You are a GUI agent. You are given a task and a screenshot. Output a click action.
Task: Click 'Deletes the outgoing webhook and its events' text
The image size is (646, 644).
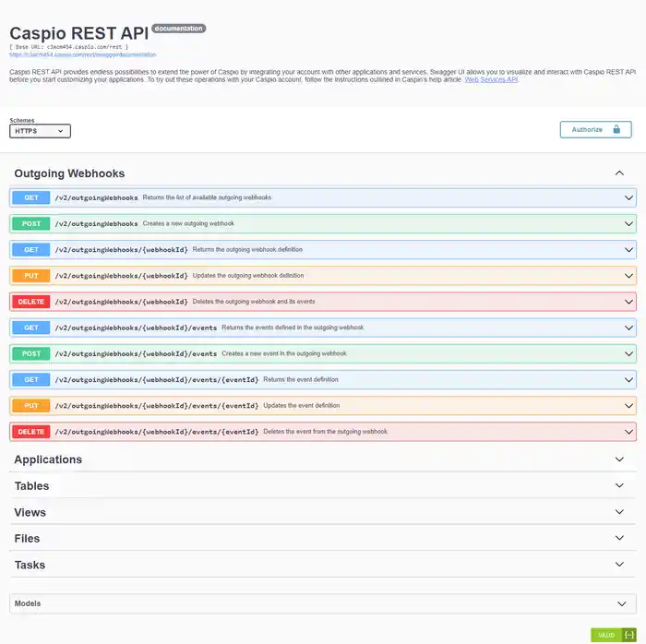click(x=254, y=302)
